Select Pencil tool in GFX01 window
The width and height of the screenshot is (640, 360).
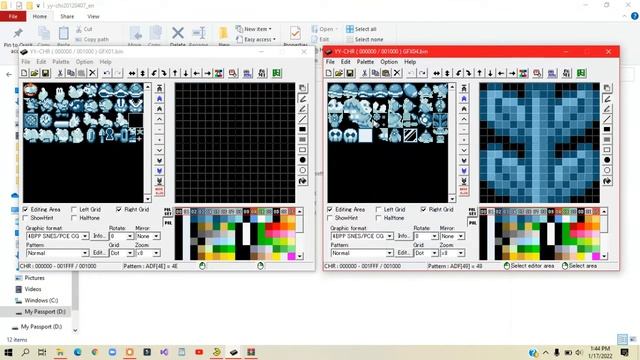(x=302, y=99)
